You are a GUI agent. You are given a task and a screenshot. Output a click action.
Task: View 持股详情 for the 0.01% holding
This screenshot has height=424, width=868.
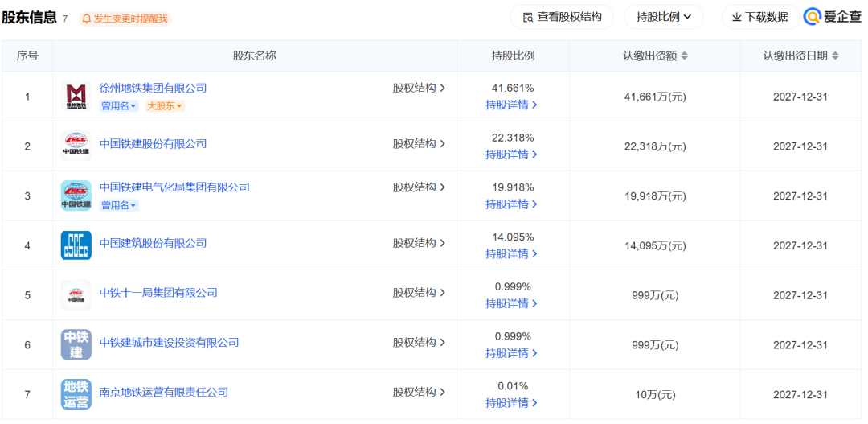point(511,403)
